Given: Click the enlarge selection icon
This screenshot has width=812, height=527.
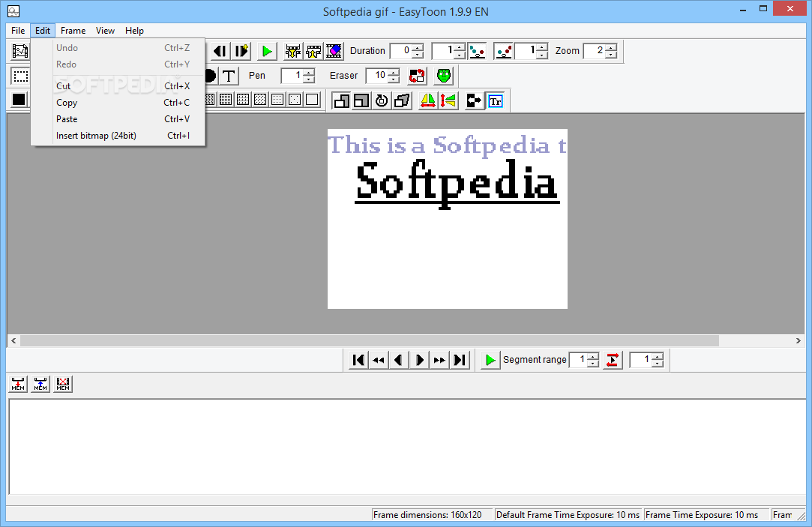Looking at the screenshot, I should [340, 101].
